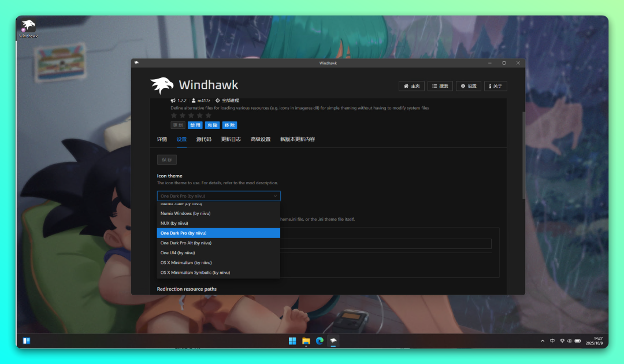This screenshot has width=624, height=364.
Task: Open the 搜索 mod search page
Action: tap(440, 86)
